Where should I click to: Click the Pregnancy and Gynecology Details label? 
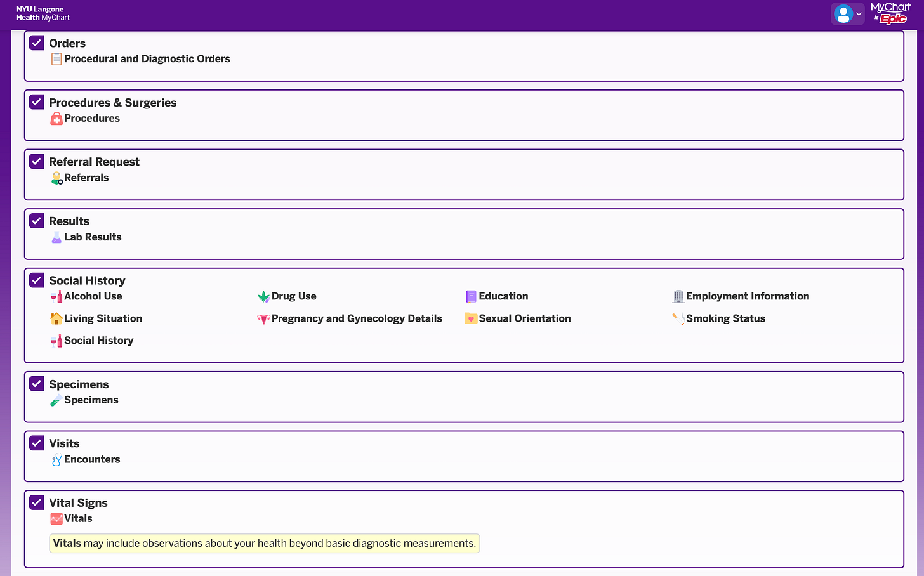tap(357, 318)
